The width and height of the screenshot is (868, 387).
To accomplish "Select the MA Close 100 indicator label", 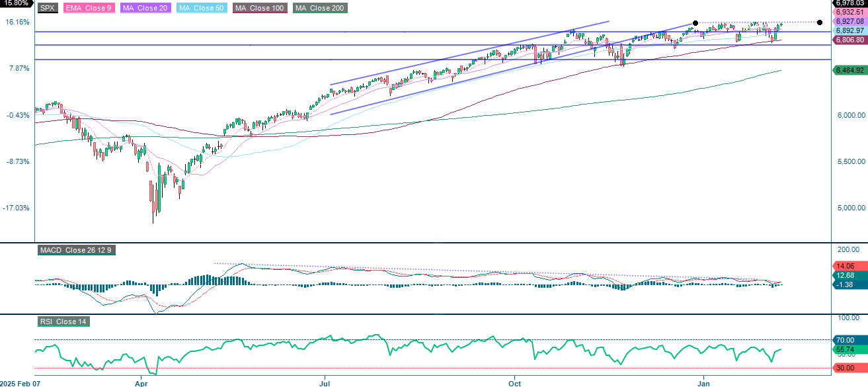I will pyautogui.click(x=258, y=9).
